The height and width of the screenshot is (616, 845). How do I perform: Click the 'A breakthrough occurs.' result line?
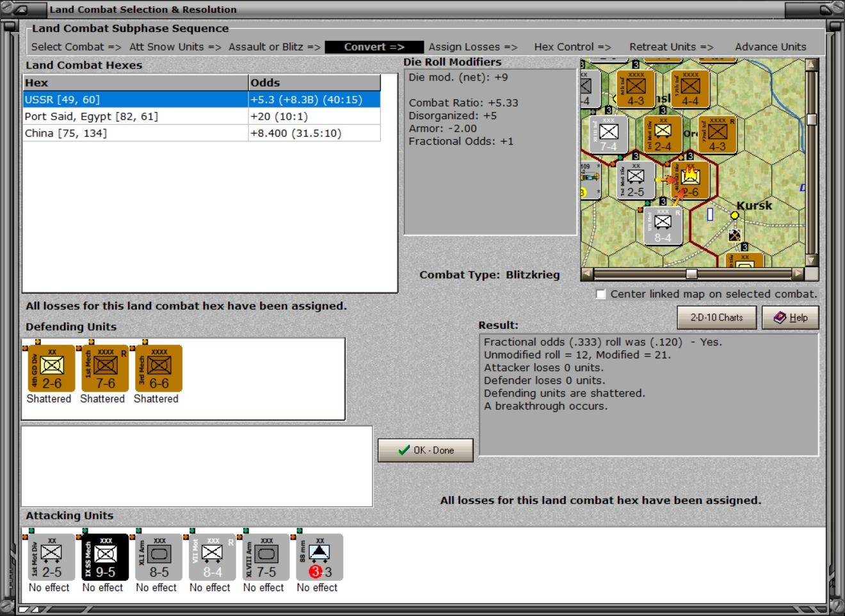pyautogui.click(x=545, y=406)
